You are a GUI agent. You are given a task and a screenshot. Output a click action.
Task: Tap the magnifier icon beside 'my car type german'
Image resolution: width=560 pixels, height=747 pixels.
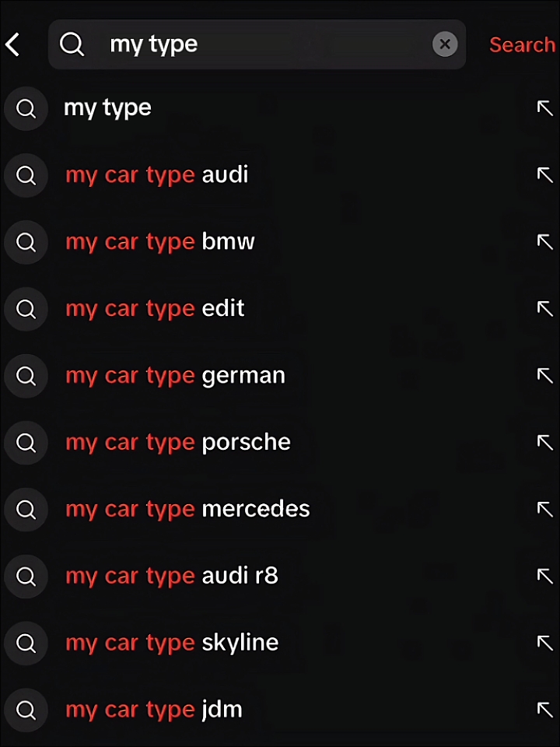coord(26,377)
